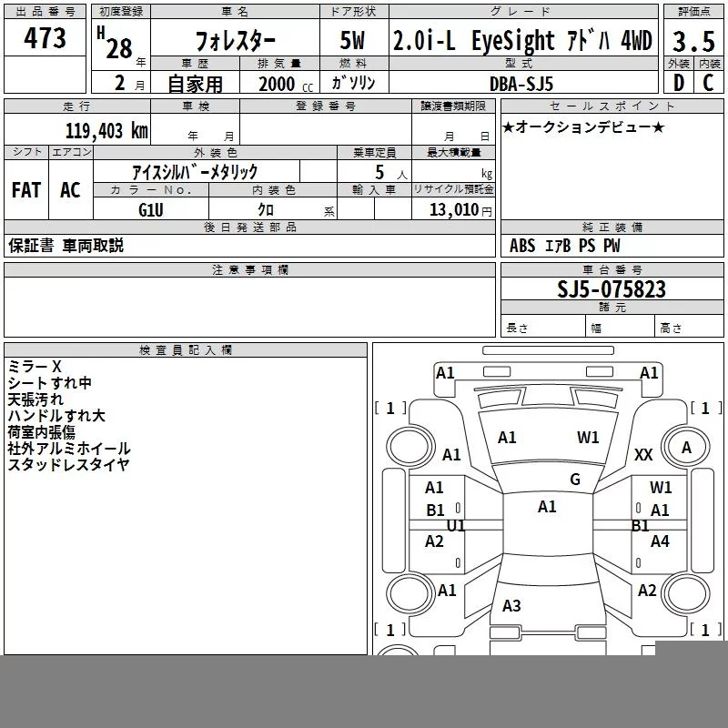Select the color number "G1U"
This screenshot has height=728, width=728.
(x=151, y=210)
